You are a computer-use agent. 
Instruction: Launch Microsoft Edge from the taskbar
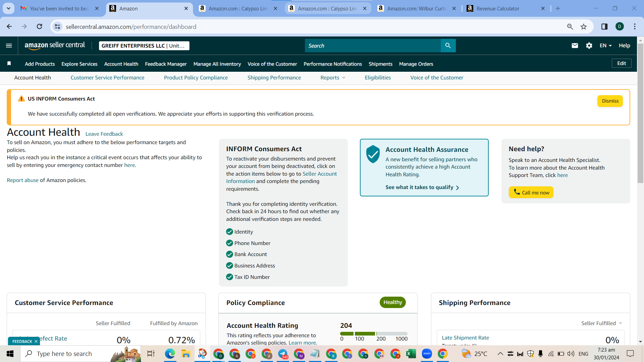click(170, 354)
